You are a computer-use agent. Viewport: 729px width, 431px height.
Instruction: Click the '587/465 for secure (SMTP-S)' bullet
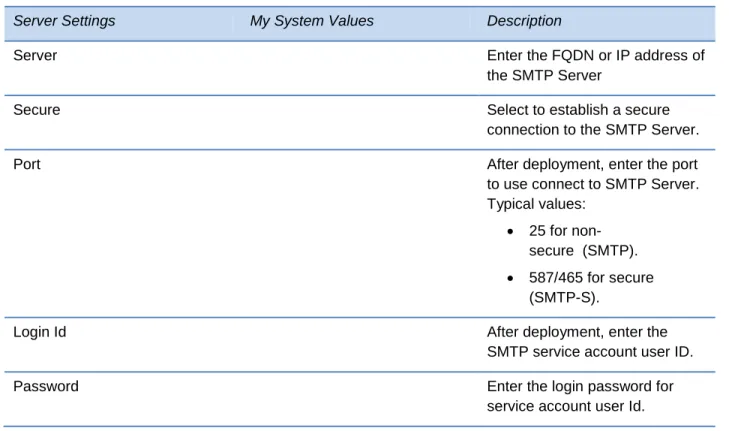tap(591, 287)
